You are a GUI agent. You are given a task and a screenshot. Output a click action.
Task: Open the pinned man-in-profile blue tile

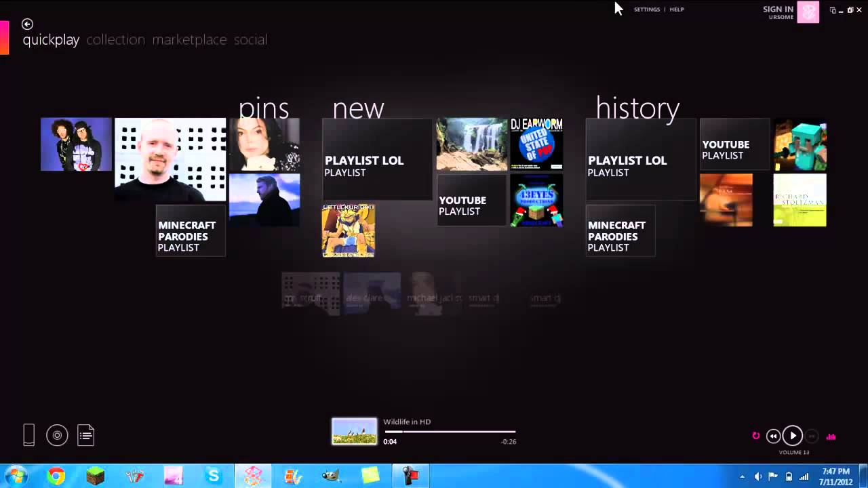pos(264,200)
